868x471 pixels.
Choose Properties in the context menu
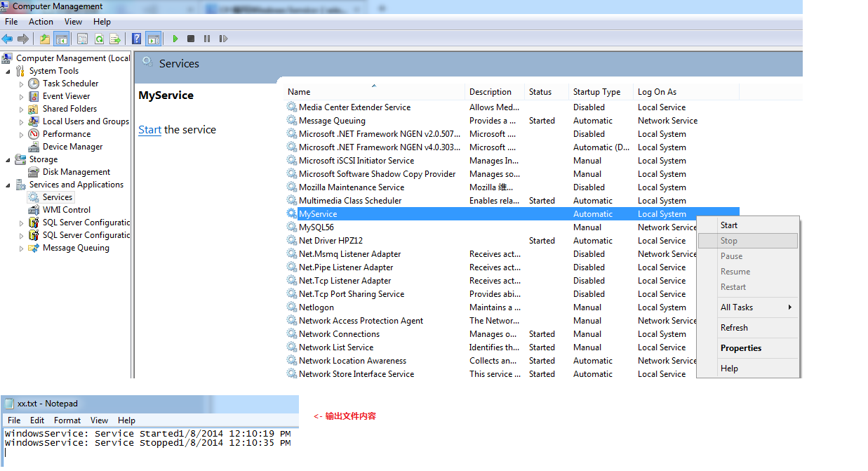[x=740, y=348]
